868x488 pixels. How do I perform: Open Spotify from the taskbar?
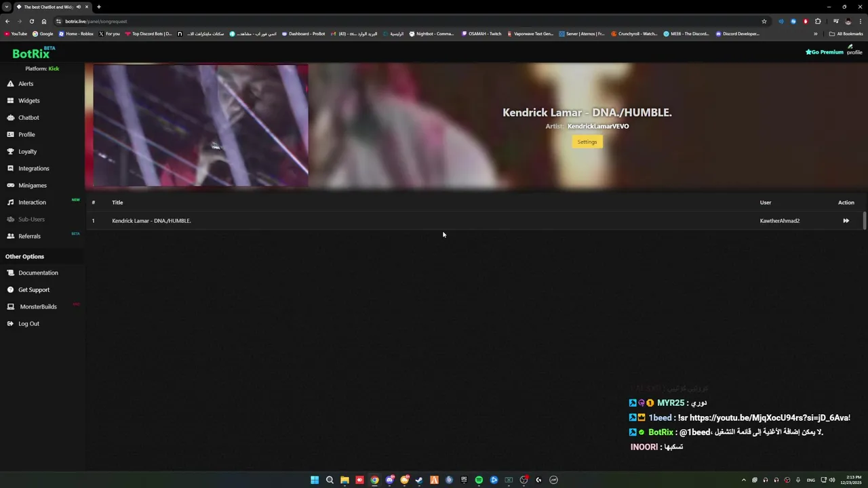pyautogui.click(x=479, y=480)
